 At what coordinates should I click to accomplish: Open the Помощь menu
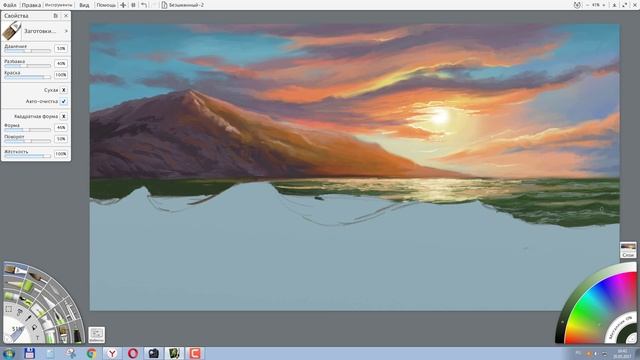[106, 5]
